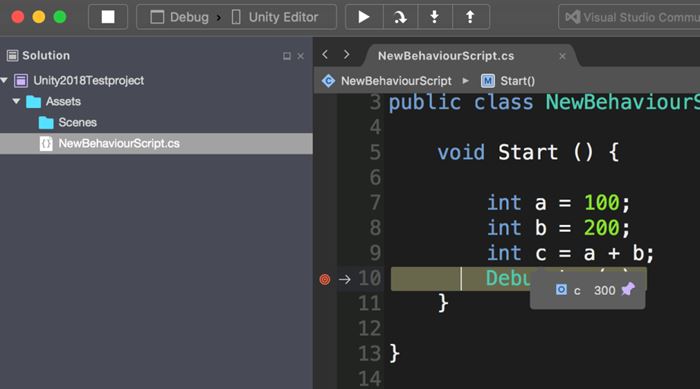
Task: Click the variable icon in the c tooltip
Action: (561, 289)
